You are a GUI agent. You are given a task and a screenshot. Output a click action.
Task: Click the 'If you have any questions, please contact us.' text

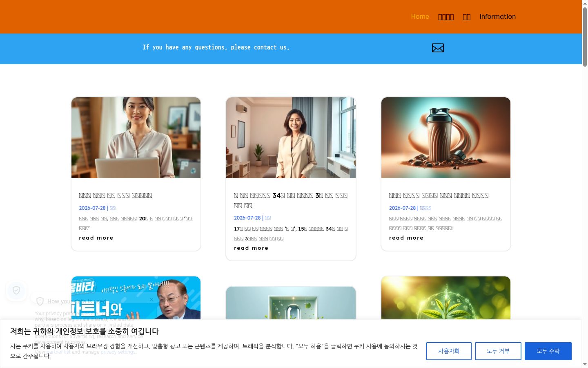click(216, 47)
